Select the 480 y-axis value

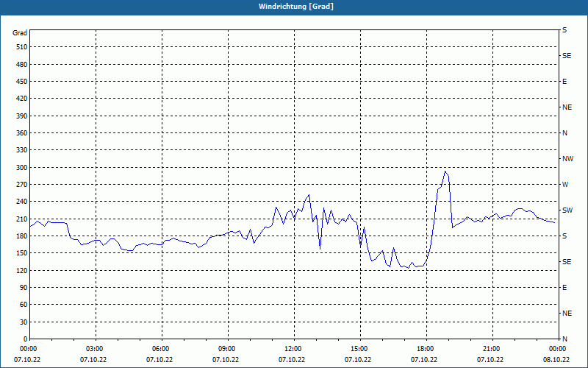22,65
